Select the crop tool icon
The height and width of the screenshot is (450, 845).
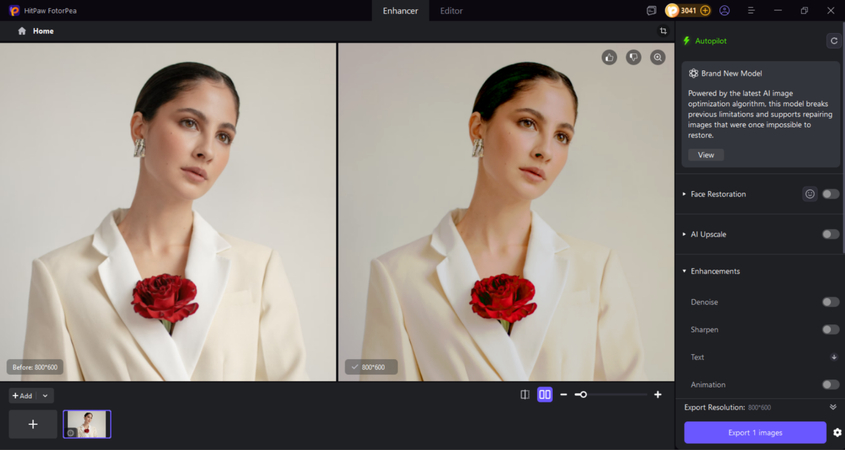click(663, 31)
